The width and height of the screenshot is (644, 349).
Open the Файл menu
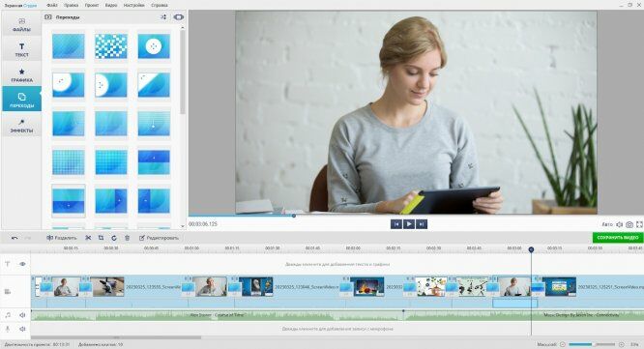(52, 6)
